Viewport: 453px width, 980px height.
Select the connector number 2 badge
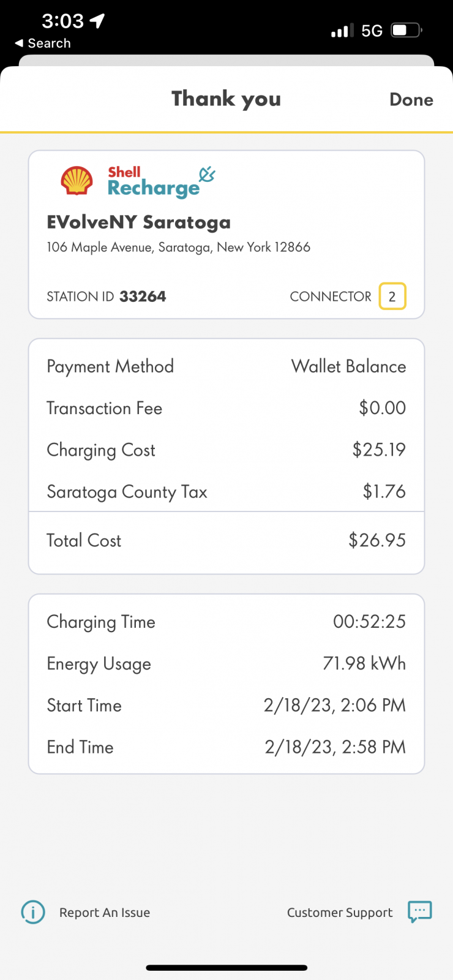coord(392,296)
